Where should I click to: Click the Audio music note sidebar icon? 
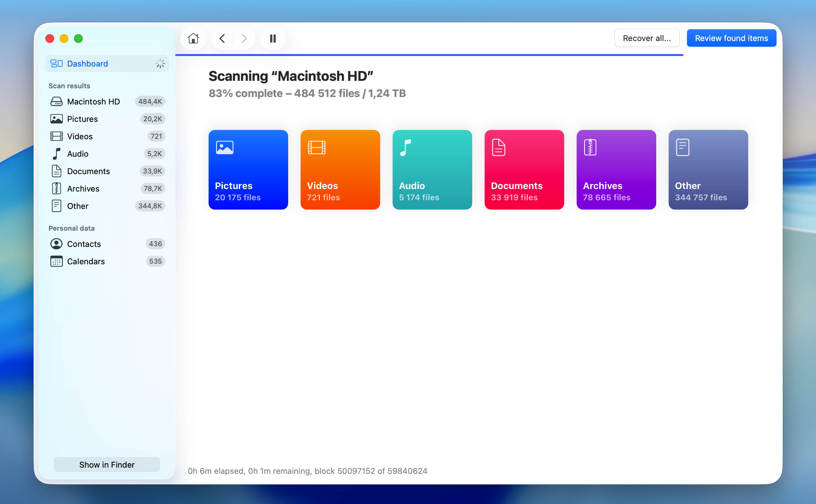(x=56, y=154)
